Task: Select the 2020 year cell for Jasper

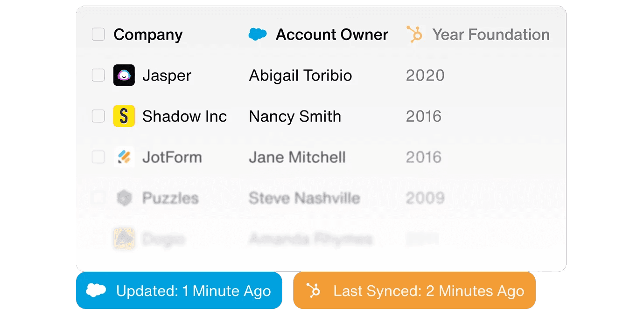Action: click(425, 76)
